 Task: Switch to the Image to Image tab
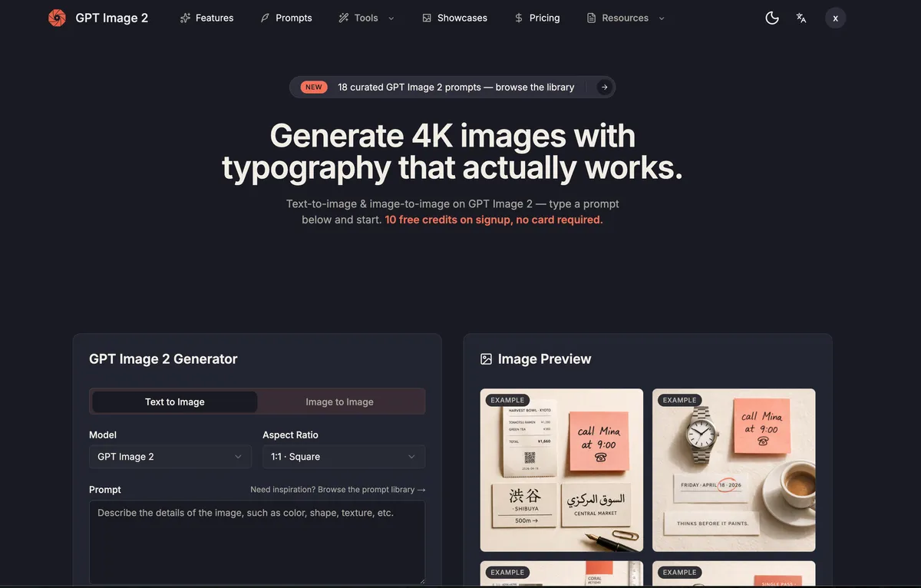[x=339, y=401]
